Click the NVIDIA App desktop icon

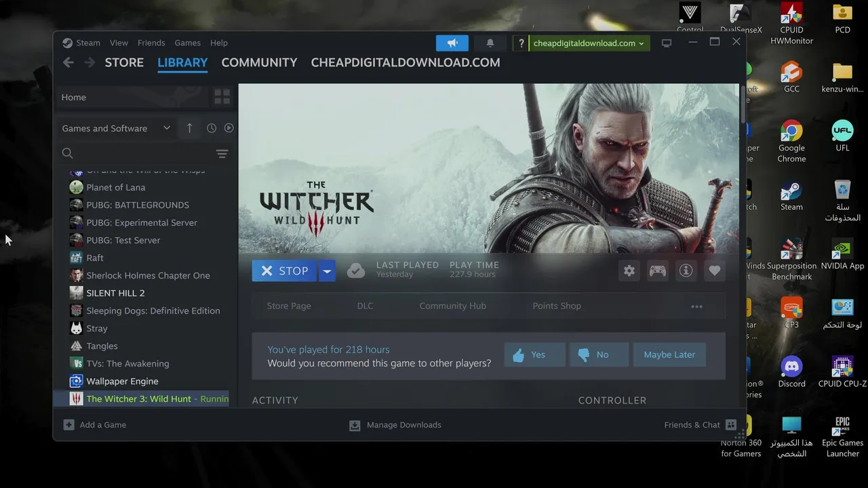click(x=842, y=254)
